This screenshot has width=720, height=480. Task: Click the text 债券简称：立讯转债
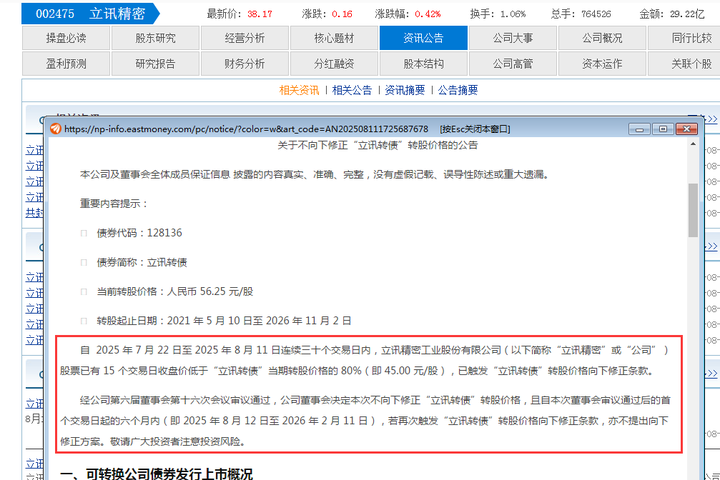pos(141,262)
